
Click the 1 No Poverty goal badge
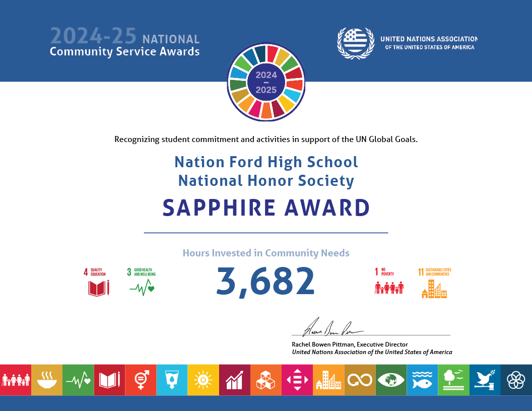389,281
